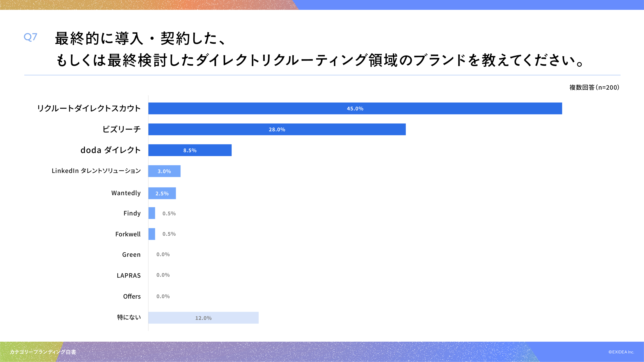Click the LAPRAS row label
The width and height of the screenshot is (644, 362).
tap(129, 275)
